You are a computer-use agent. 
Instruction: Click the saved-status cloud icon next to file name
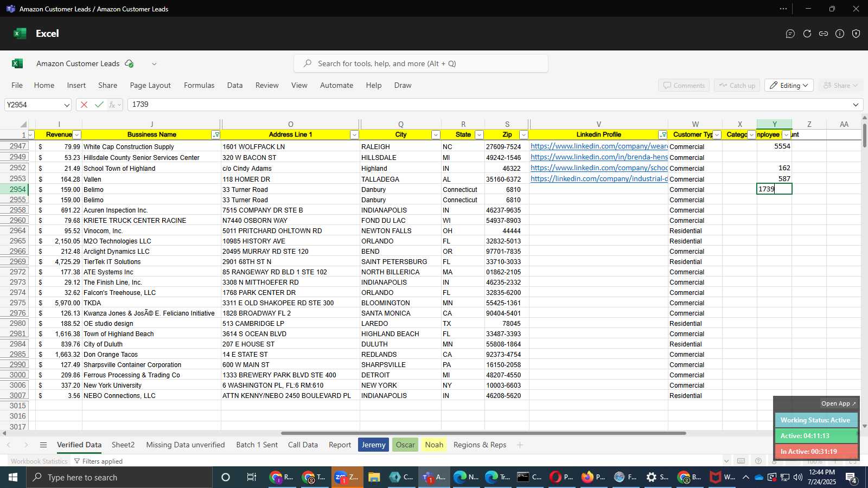[x=129, y=63]
